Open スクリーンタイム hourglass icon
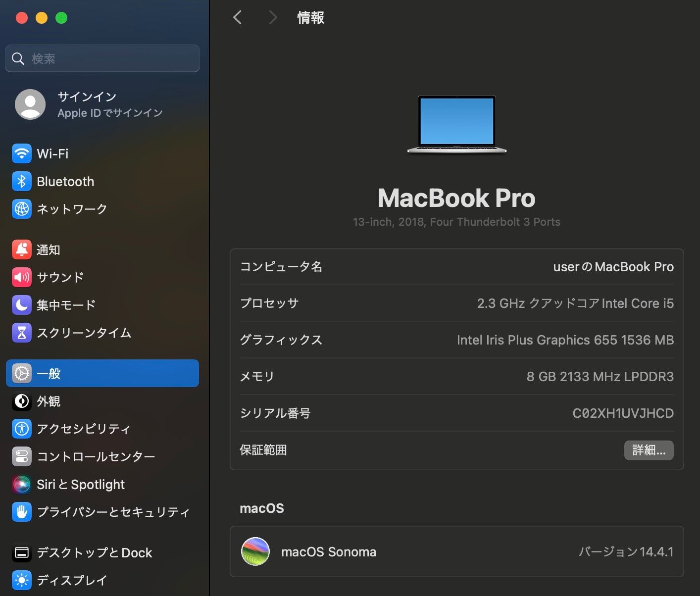Image resolution: width=700 pixels, height=596 pixels. coord(21,333)
